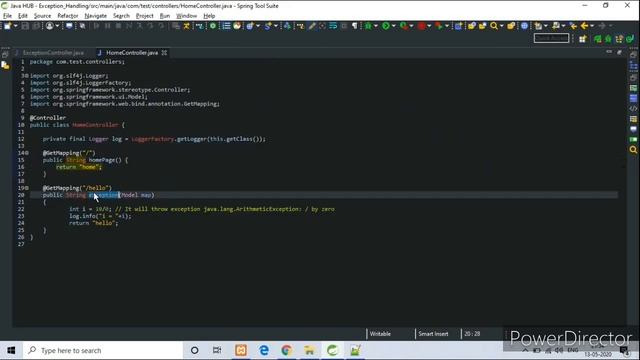Screen dimensions: 640x360
Task: Click the task list lines toolbar icon
Action: coord(226,26)
